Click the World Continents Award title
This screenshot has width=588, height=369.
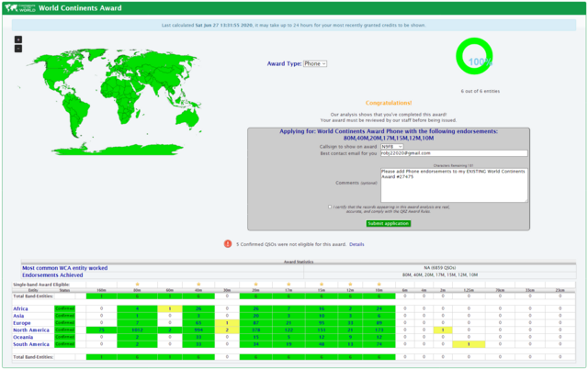click(x=80, y=8)
